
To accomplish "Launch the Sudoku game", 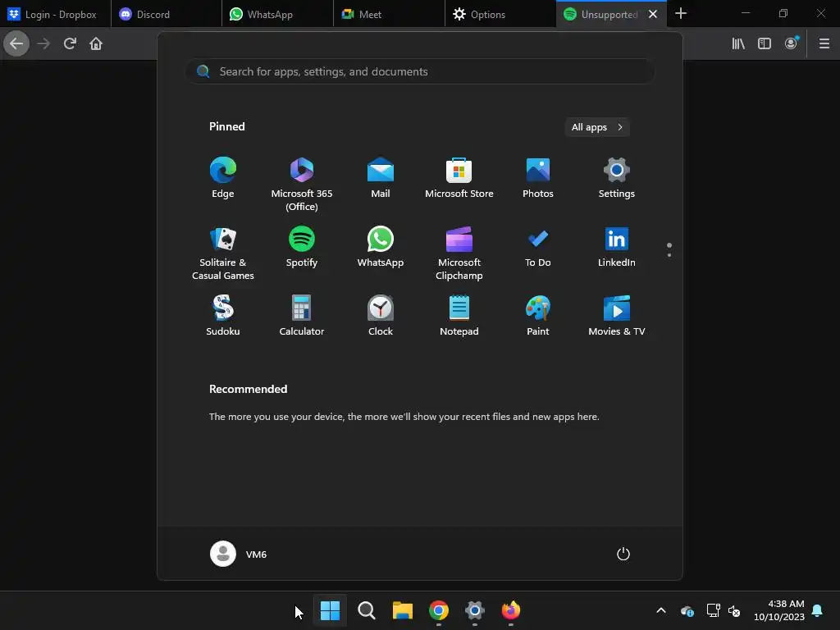I will coord(223,316).
